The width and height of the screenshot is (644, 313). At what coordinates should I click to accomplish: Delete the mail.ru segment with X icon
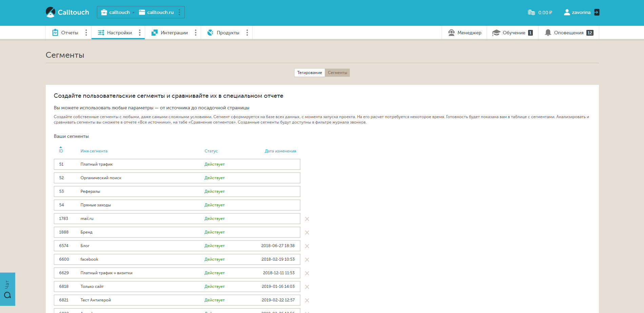tap(307, 219)
